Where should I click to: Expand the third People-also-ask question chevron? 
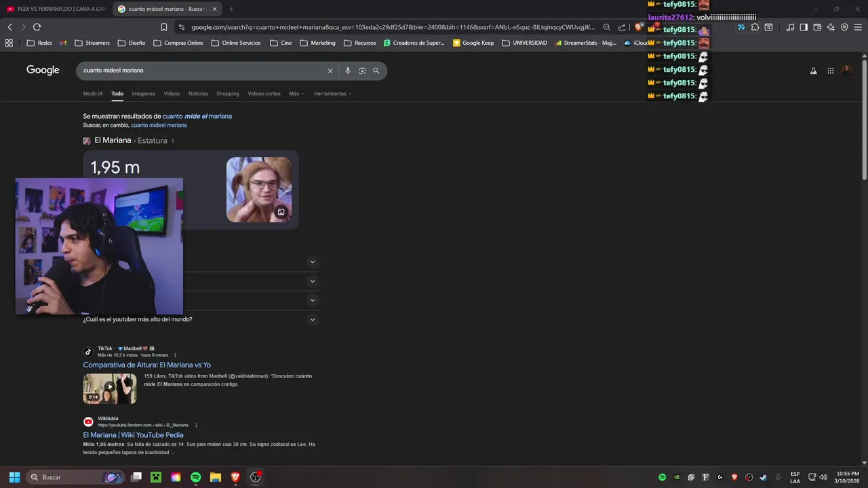313,300
